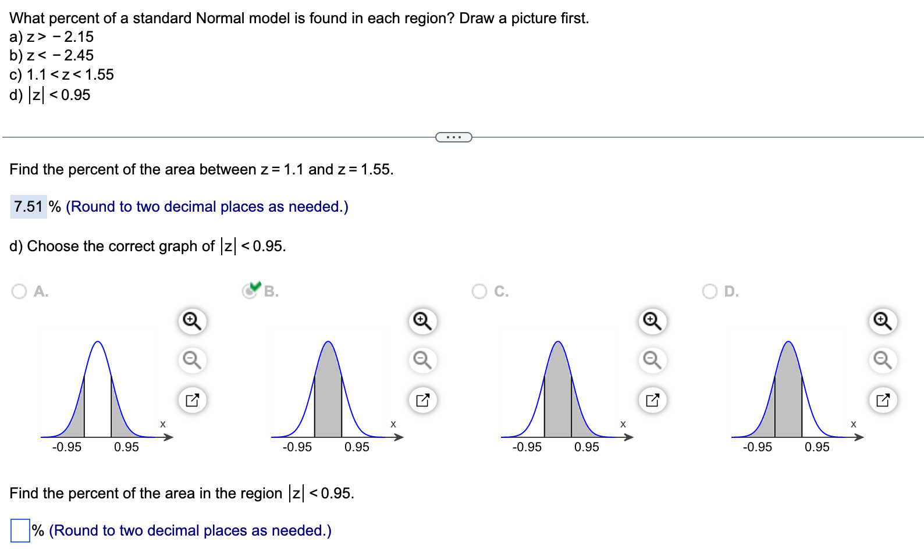The width and height of the screenshot is (924, 560).
Task: Pop out graph A into larger view
Action: pyautogui.click(x=192, y=400)
